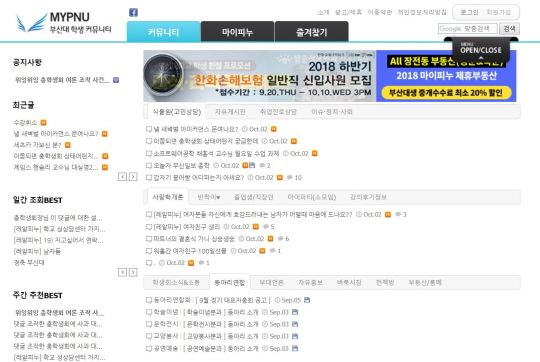Show previous page of 최근글 list
540x362 pixels.
point(122,177)
